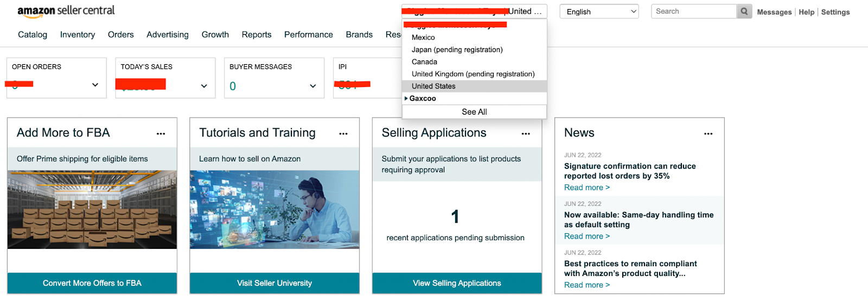Viewport: 868px width, 307px height.
Task: Click the Buyer Messages count 0
Action: pyautogui.click(x=233, y=86)
